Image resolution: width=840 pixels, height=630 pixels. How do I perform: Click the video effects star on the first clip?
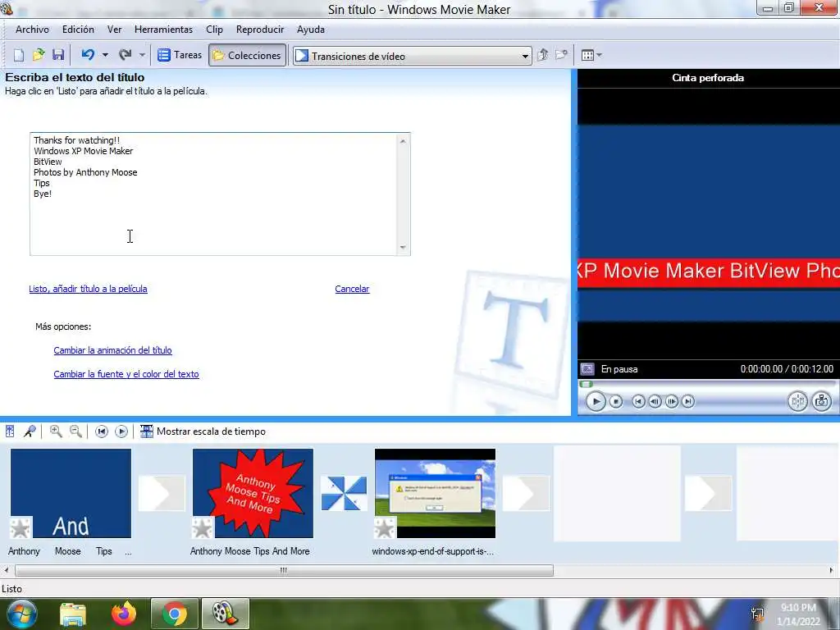pos(21,528)
